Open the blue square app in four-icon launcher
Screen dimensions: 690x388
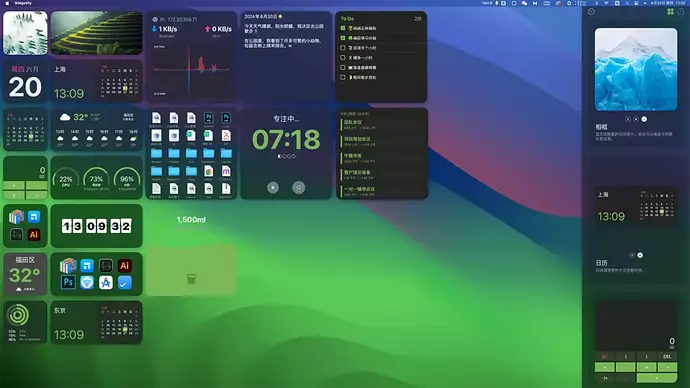click(x=34, y=216)
